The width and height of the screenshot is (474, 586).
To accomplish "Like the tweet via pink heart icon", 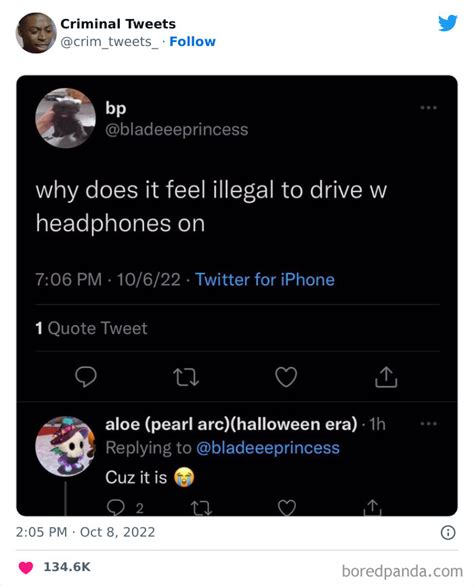I will pyautogui.click(x=26, y=567).
